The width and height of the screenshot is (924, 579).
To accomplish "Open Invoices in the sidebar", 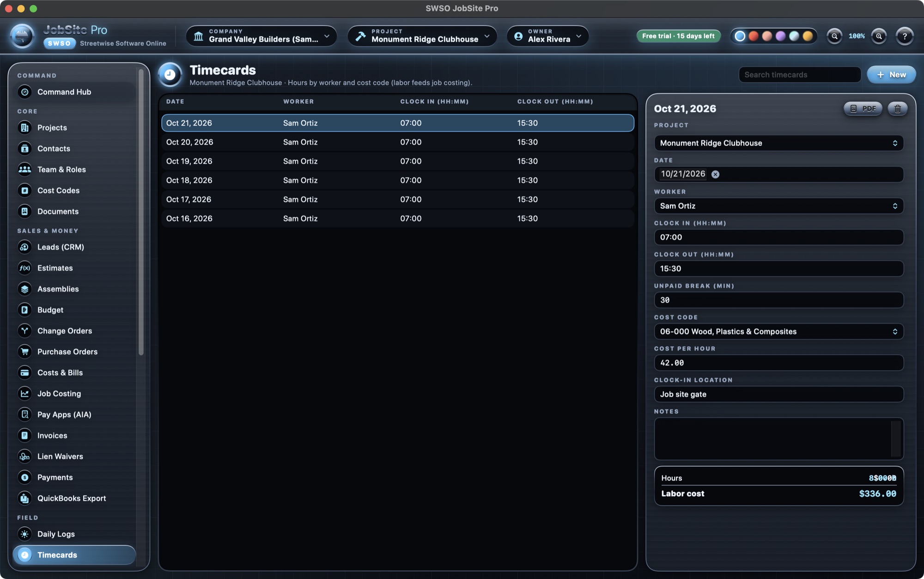I will tap(74, 436).
